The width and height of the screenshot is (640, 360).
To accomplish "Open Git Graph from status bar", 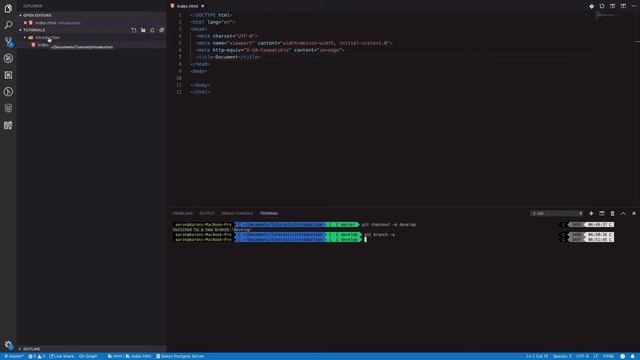I will [x=88, y=356].
